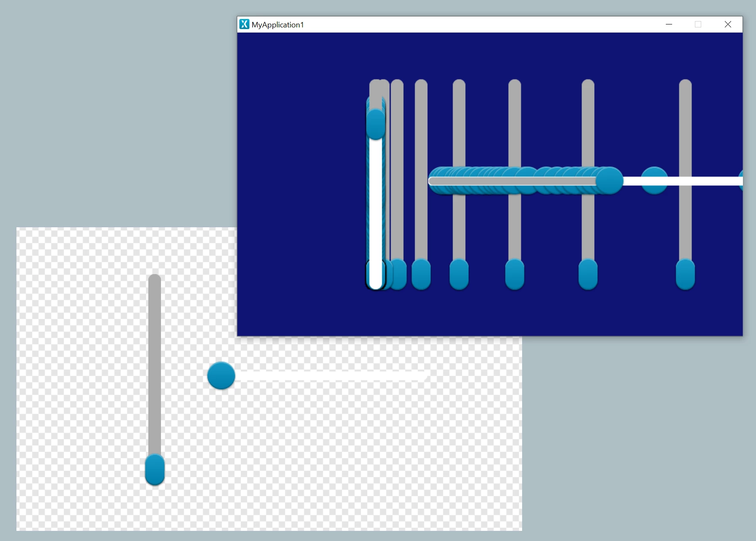Click the round slider knob in the checkerboard preview

pyautogui.click(x=221, y=375)
